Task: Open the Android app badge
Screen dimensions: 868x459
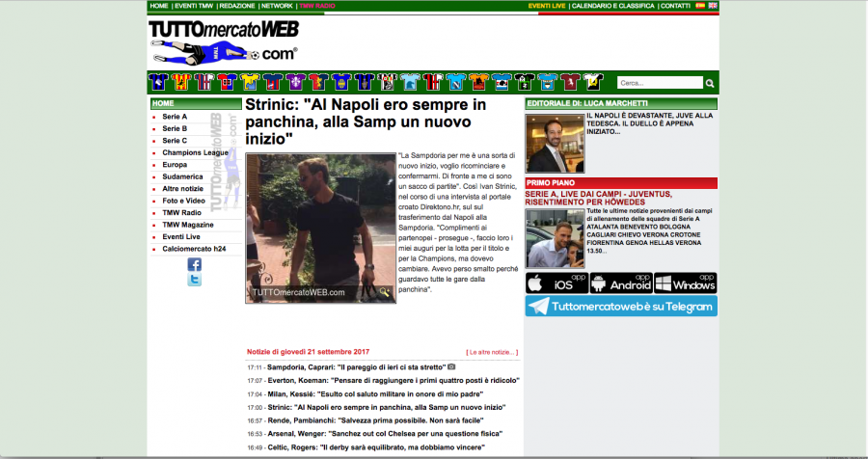Action: (621, 283)
